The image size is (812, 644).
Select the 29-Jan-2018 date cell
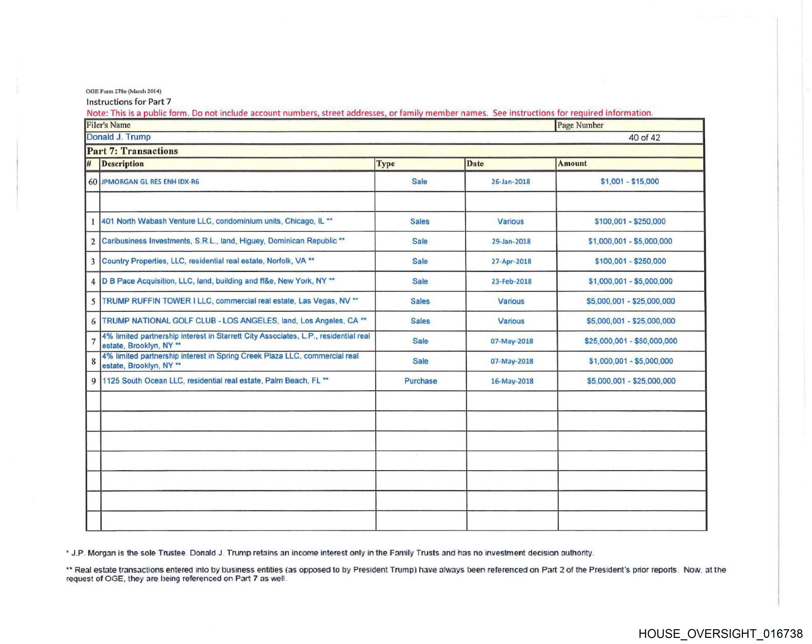(511, 241)
